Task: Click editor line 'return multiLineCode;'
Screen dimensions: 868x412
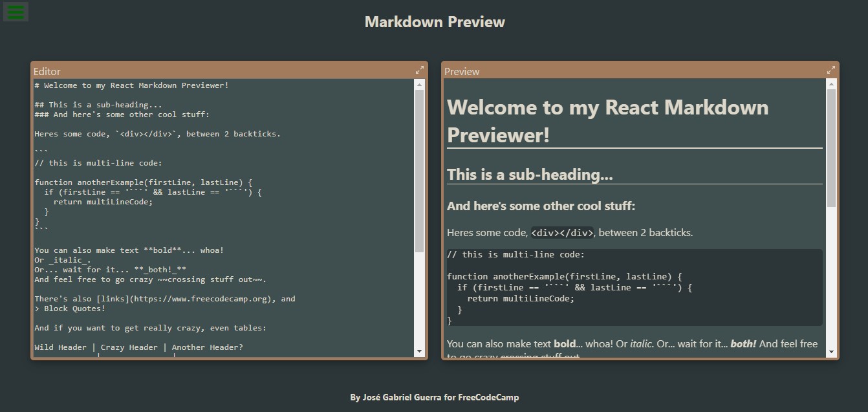Action: tap(103, 202)
